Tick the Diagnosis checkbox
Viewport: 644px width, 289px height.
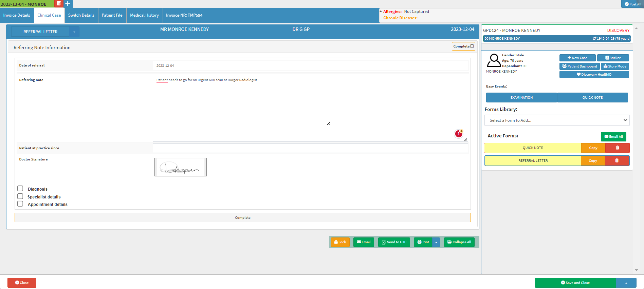[x=20, y=189]
